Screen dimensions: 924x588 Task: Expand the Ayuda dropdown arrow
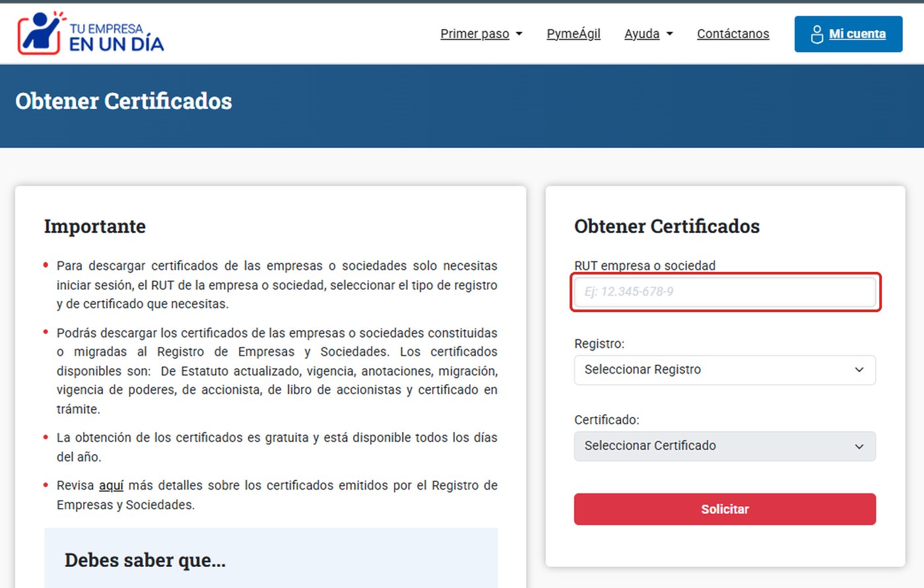tap(669, 34)
